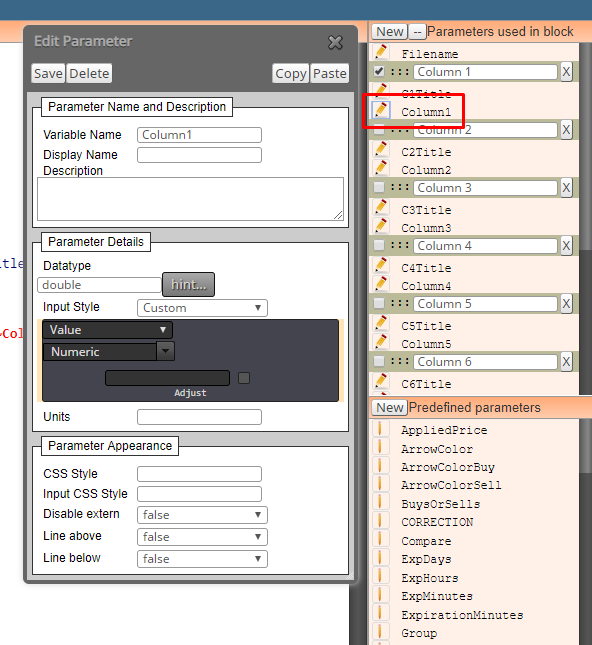Viewport: 592px width, 645px height.
Task: Edit the C1Title parameter pencil icon
Action: tap(381, 90)
